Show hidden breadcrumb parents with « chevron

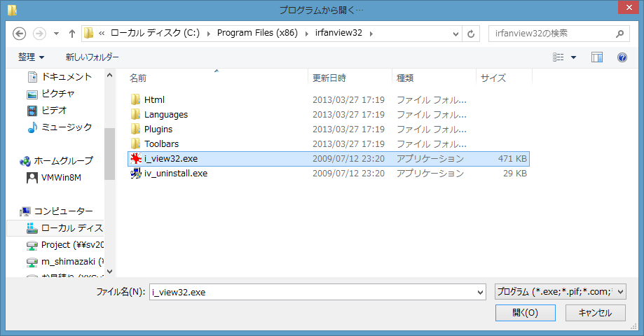click(102, 34)
